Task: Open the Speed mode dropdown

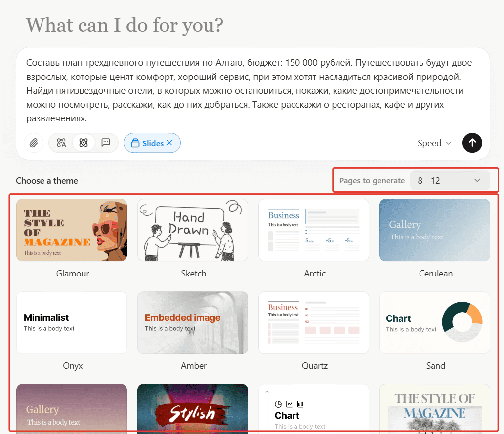Action: coord(434,143)
